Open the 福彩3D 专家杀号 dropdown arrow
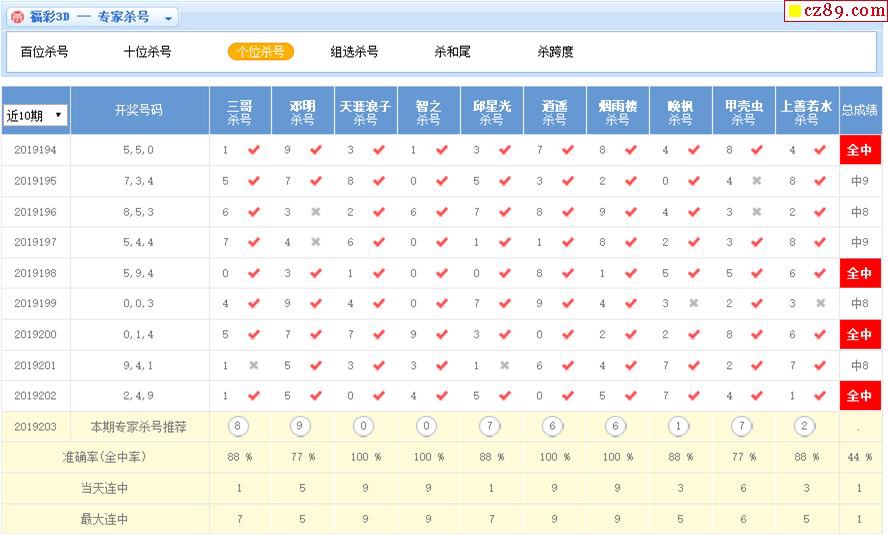The image size is (888, 537). click(x=168, y=18)
